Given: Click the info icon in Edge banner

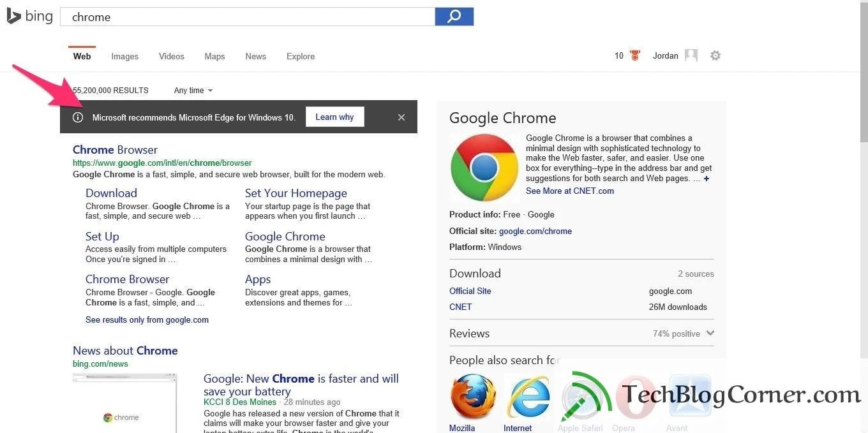Looking at the screenshot, I should point(78,117).
